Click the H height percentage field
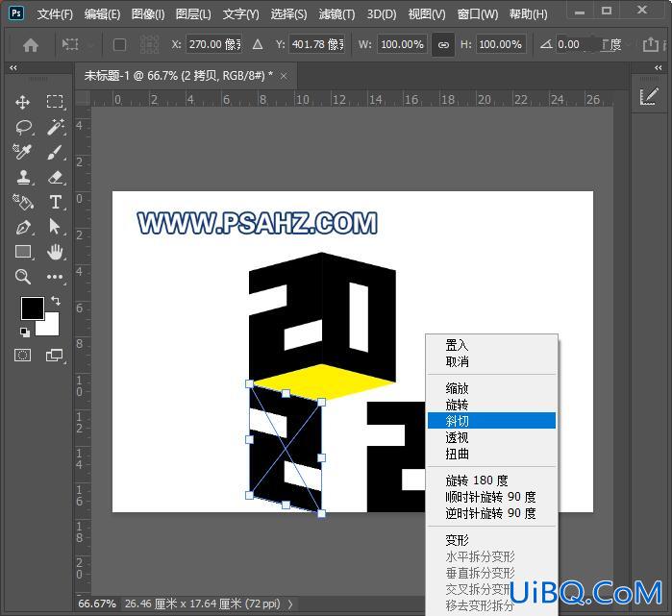 (501, 44)
